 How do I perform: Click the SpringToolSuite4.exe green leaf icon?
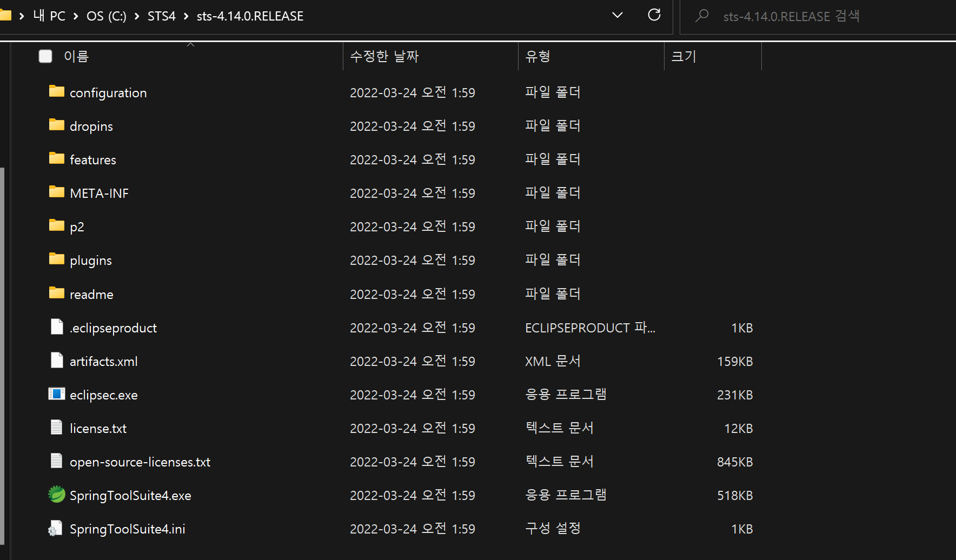pos(56,494)
